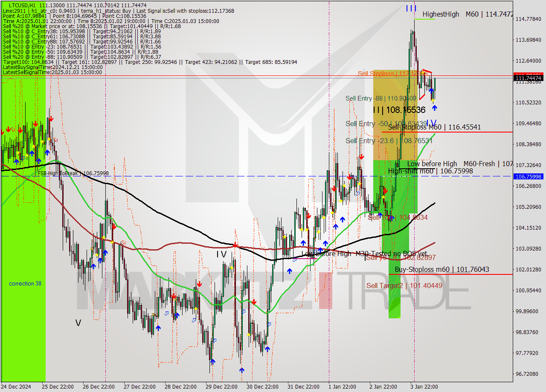Click the 'High-shift m60 | 106.75998' label
Viewport: 546px width, 392px height.
[430, 171]
